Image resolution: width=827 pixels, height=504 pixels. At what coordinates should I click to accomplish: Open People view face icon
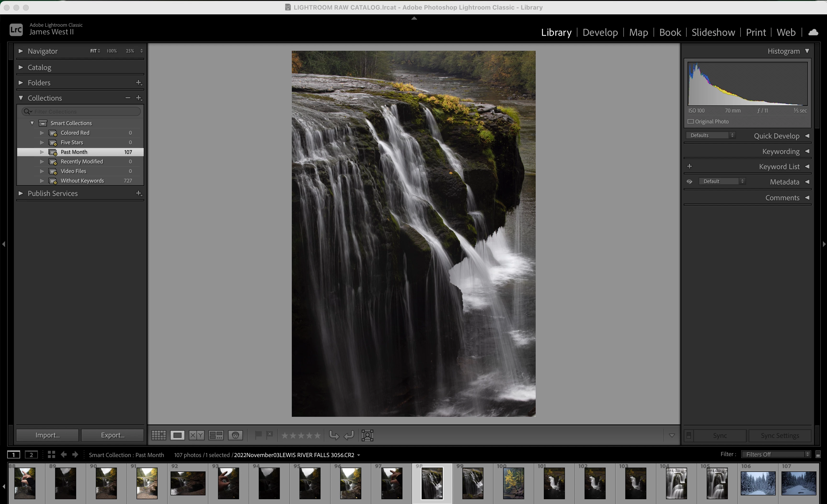pos(235,435)
